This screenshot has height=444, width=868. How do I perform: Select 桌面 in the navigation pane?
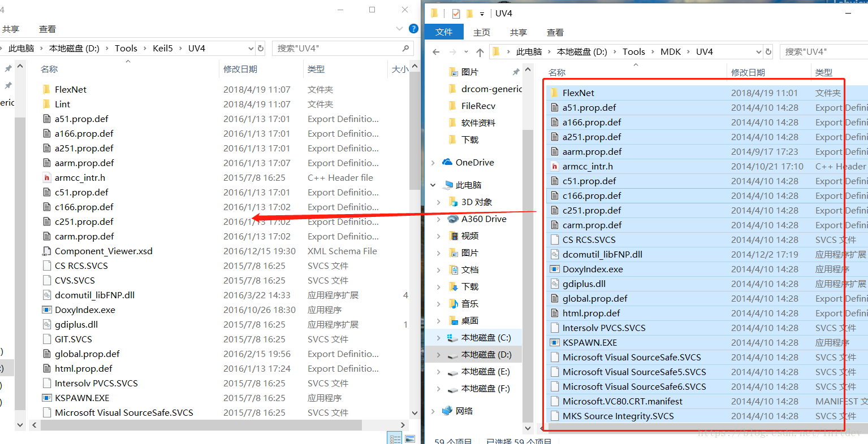tap(469, 321)
